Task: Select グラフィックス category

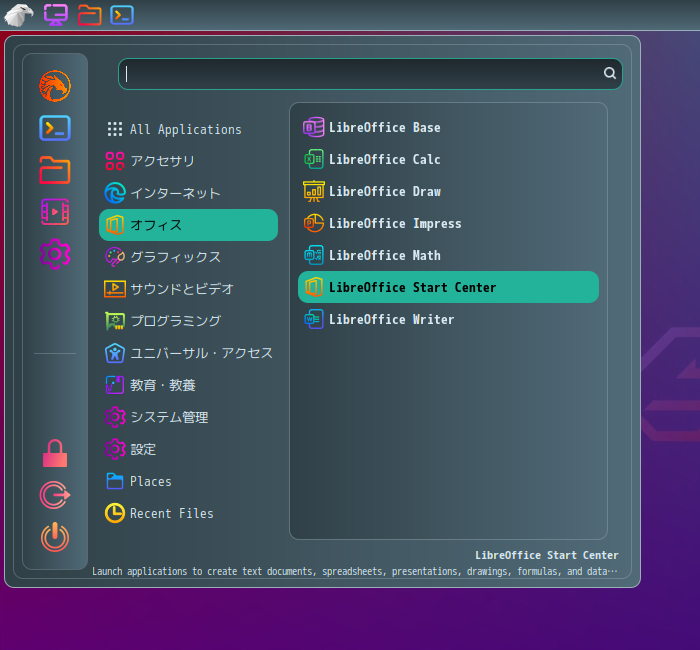Action: point(188,257)
